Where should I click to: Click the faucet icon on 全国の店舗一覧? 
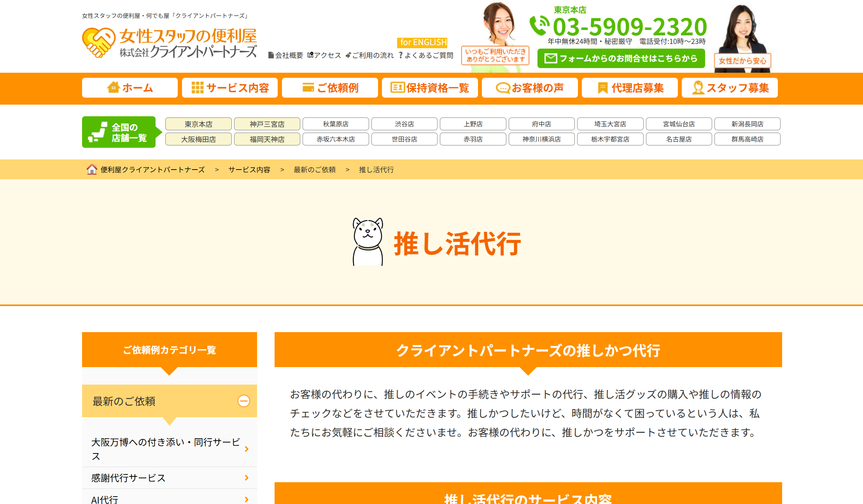click(98, 132)
